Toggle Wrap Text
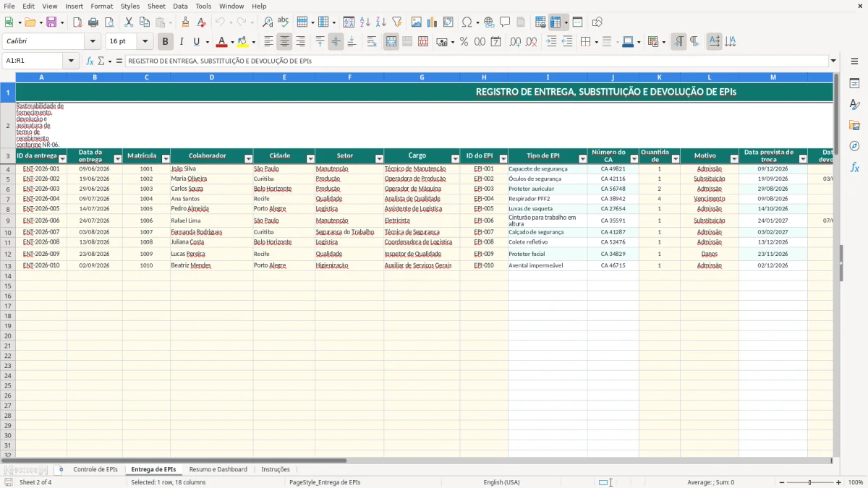 click(372, 42)
